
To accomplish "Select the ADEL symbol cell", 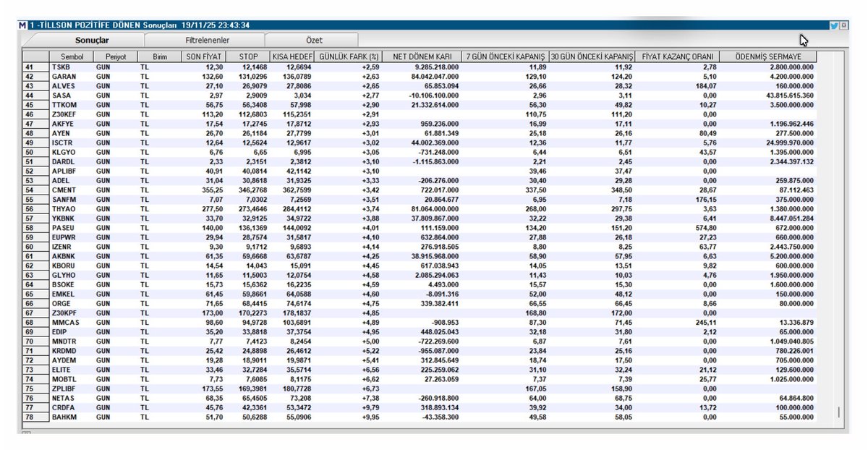I will click(x=71, y=181).
